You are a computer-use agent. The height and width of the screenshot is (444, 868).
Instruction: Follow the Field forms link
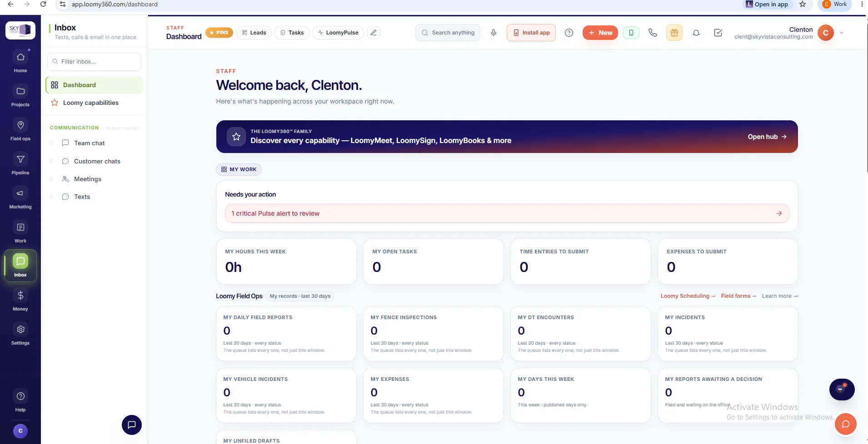pos(738,296)
